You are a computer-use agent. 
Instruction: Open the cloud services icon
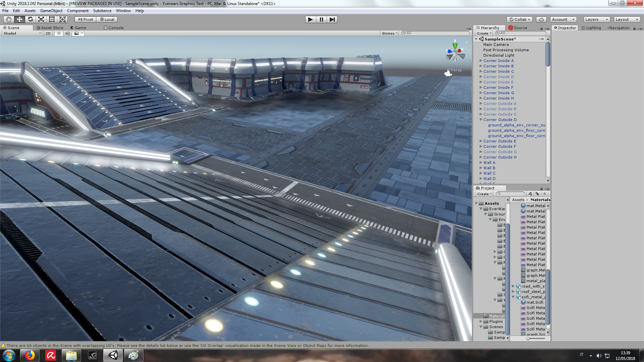[x=541, y=19]
